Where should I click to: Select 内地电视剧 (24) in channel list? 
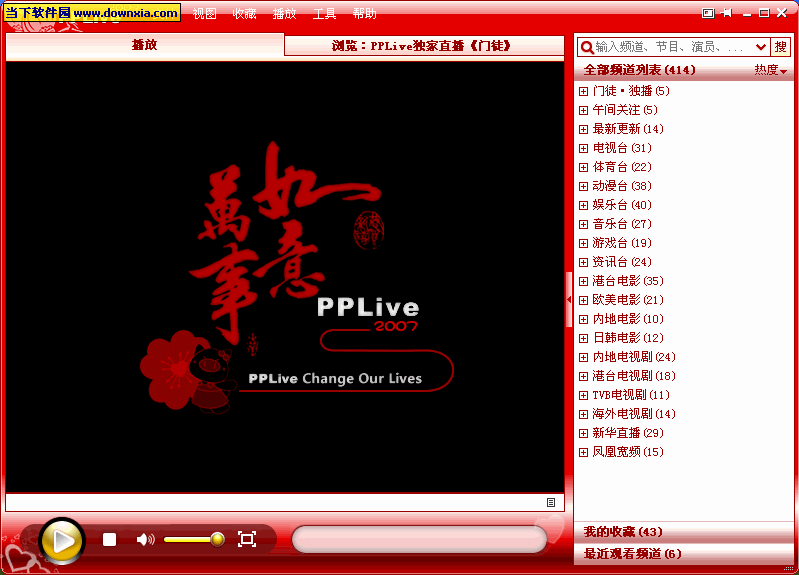634,357
